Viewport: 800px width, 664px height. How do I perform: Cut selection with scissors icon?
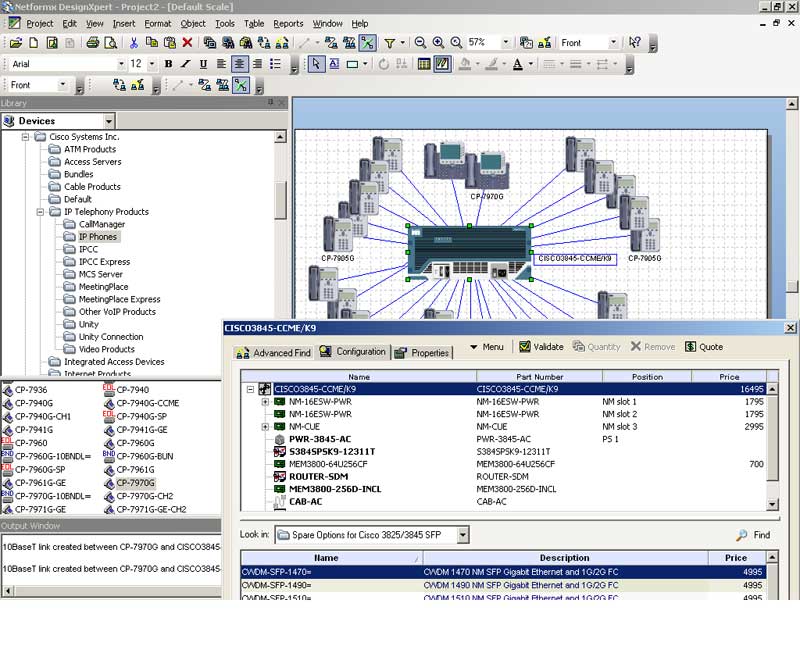point(134,43)
